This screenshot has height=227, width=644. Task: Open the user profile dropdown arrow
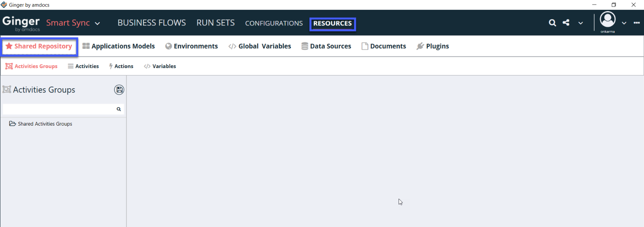[624, 23]
